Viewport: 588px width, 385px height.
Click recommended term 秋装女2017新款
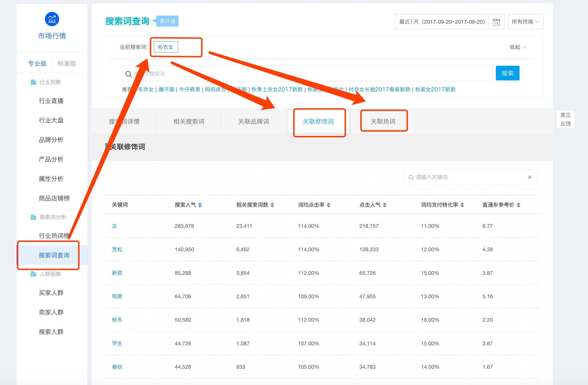tap(435, 89)
